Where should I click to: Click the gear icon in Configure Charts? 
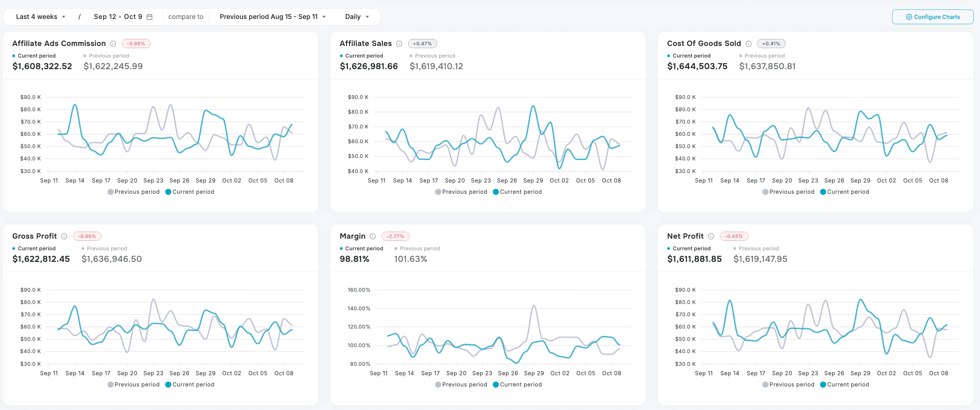(x=909, y=17)
